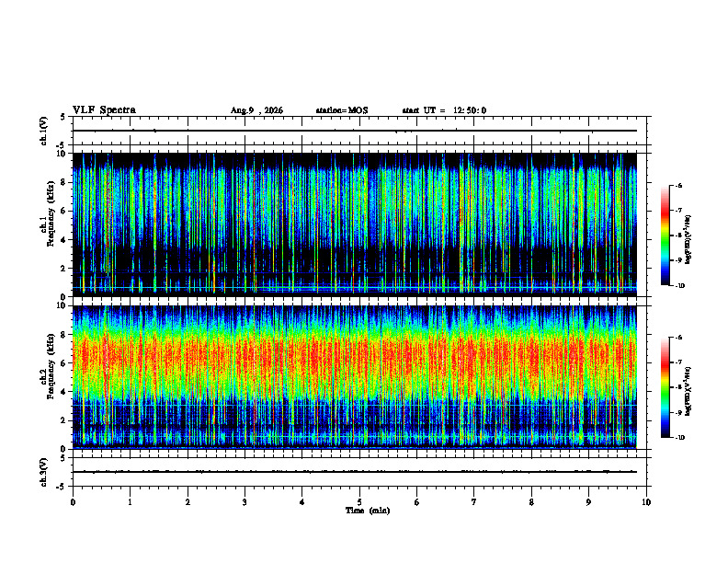Click the "log(PSD)" units label beside ch.2 color bar
Viewport: 728px width, 563px height.
click(x=688, y=391)
